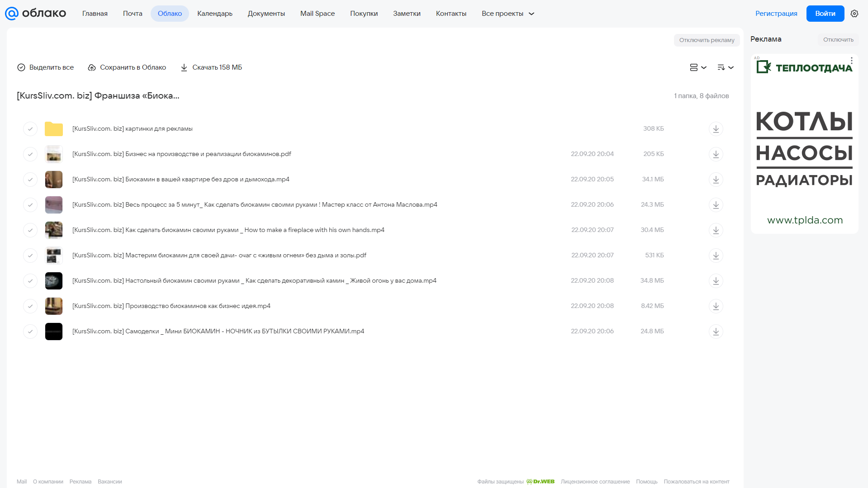
Task: Tick checkbox for Биокамин в вашей квартире video
Action: 30,180
